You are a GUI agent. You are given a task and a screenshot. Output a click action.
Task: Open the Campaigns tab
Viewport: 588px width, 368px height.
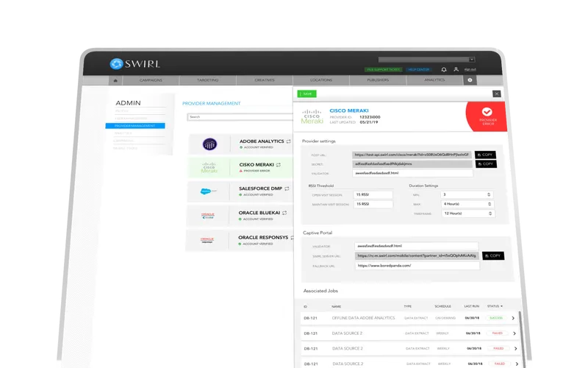151,80
